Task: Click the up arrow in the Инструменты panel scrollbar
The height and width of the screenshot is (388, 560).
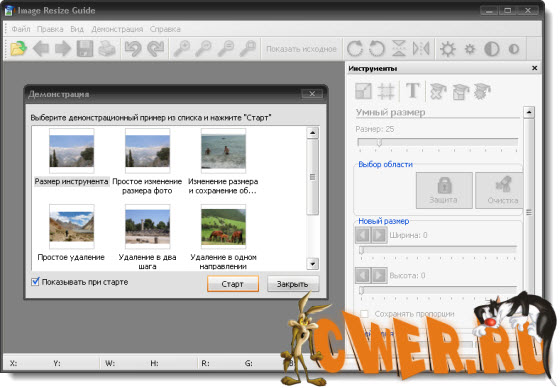Action: [529, 112]
